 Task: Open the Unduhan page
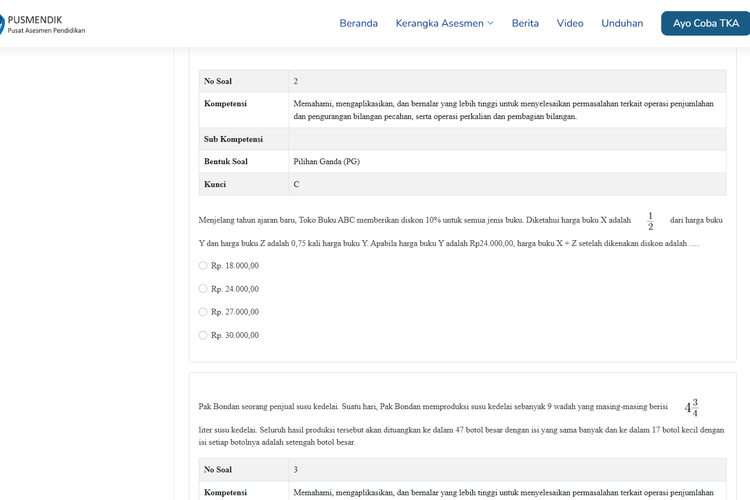point(622,23)
